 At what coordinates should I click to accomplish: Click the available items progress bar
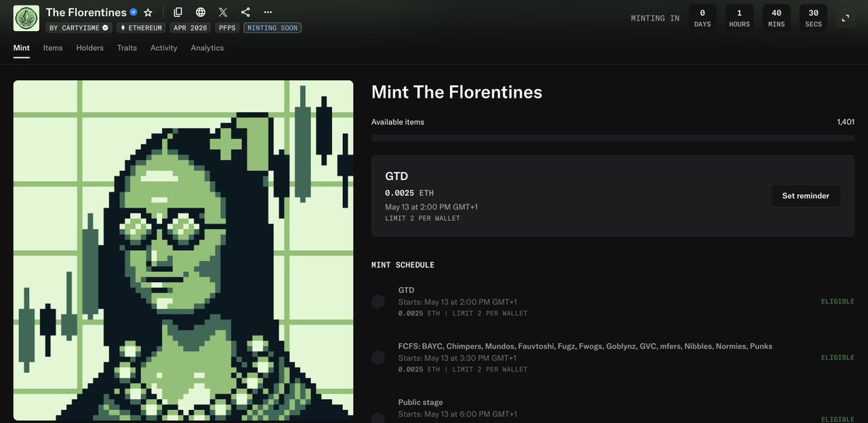(613, 137)
